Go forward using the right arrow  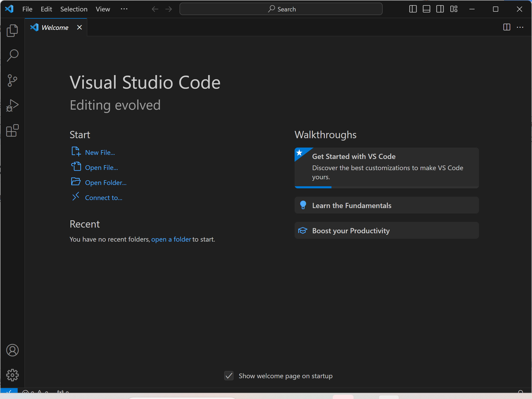[169, 9]
